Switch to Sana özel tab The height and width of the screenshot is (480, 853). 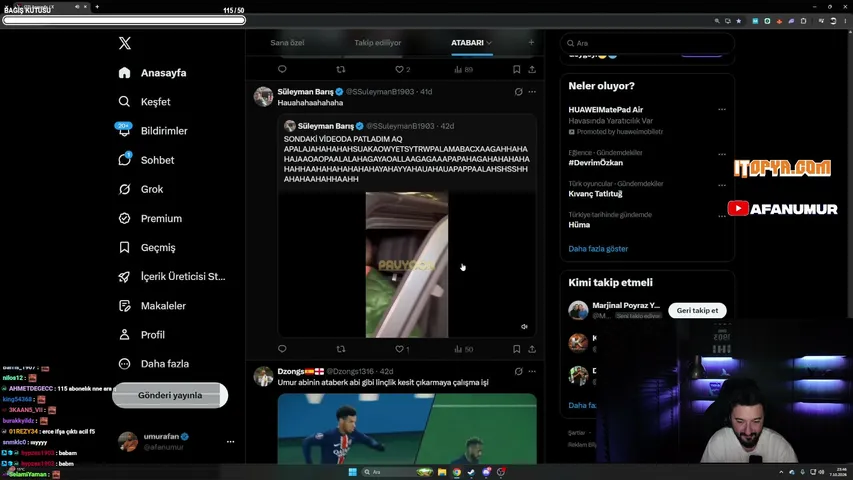tap(287, 42)
